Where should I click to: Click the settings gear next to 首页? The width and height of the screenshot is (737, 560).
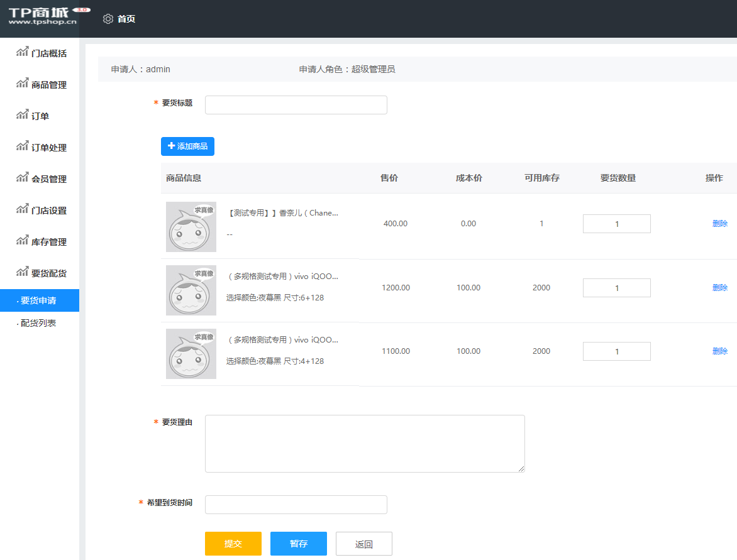(108, 19)
